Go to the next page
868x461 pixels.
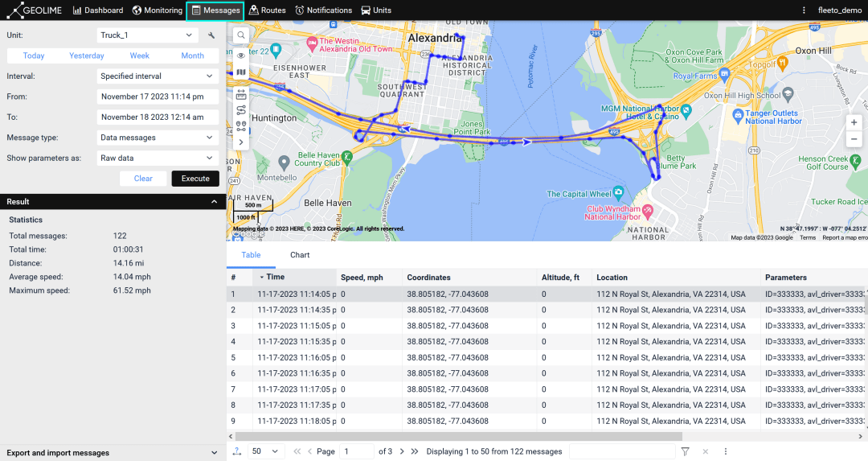[402, 451]
